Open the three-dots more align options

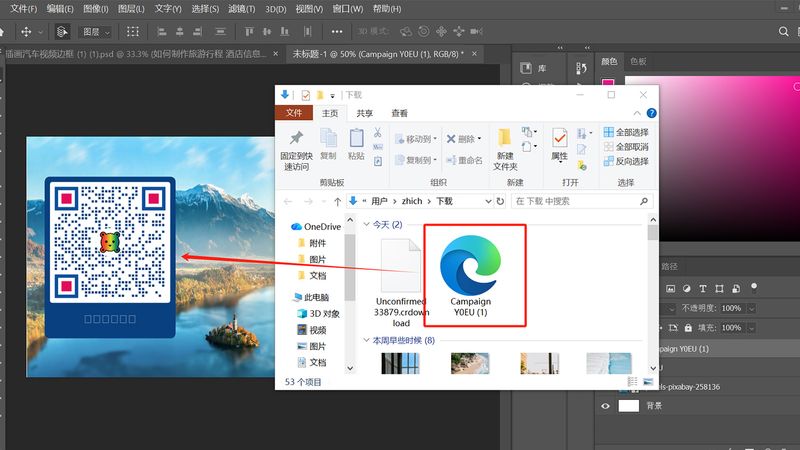(x=337, y=32)
